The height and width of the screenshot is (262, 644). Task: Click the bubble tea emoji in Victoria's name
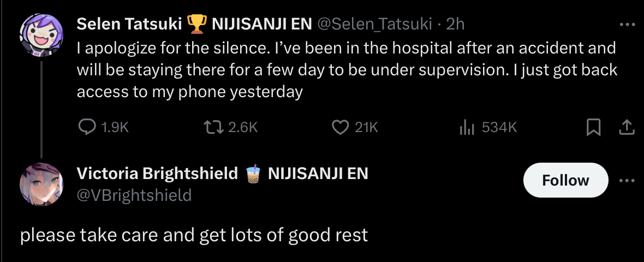click(252, 174)
